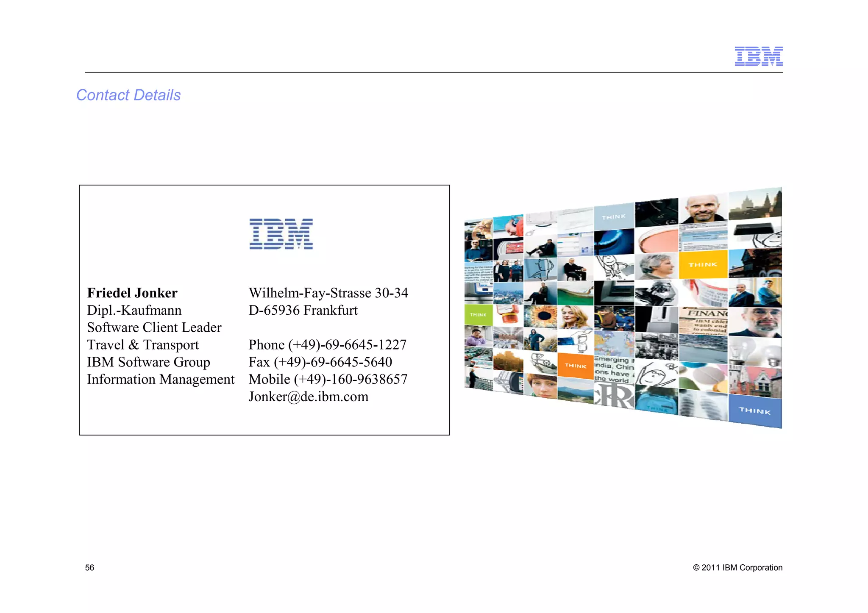Select the 'Contact Details' slide title
The width and height of the screenshot is (868, 613).
(x=128, y=95)
